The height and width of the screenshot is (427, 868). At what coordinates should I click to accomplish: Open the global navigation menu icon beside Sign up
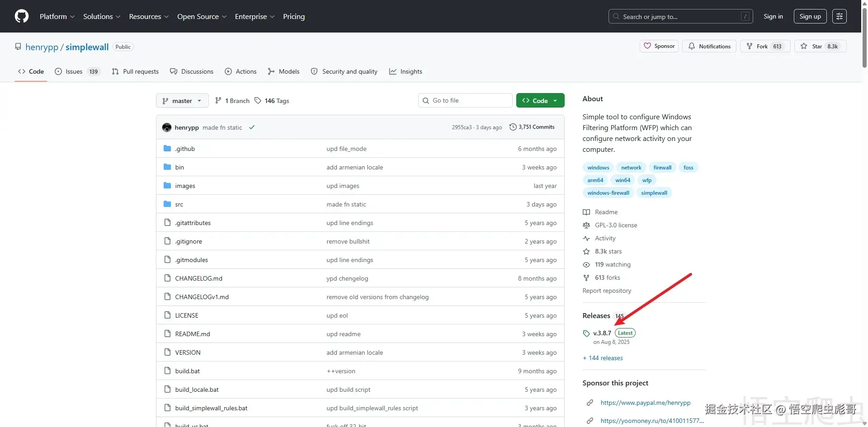(840, 16)
